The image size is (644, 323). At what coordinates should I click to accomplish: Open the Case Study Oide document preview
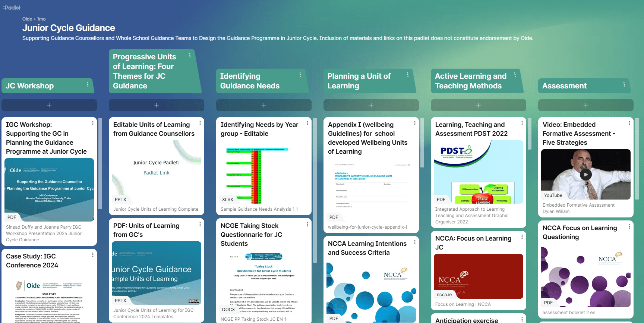[49, 297]
